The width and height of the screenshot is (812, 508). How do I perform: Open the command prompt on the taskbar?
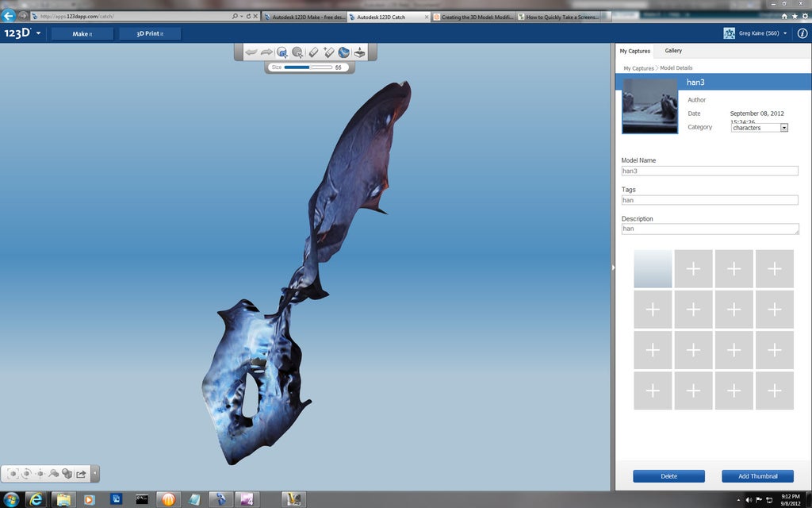pyautogui.click(x=142, y=500)
